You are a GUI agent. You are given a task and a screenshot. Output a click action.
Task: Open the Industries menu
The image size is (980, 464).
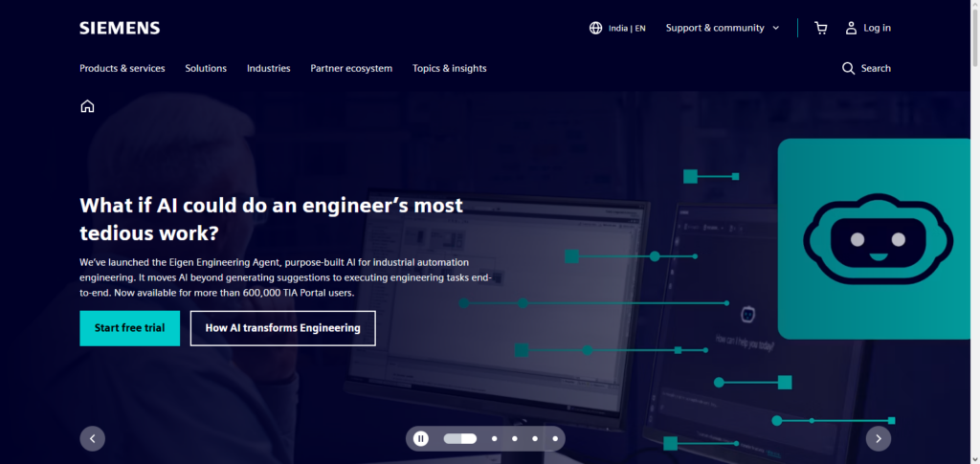click(268, 68)
